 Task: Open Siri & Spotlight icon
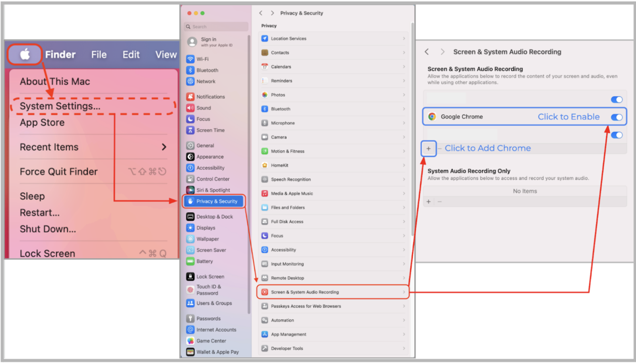click(190, 190)
